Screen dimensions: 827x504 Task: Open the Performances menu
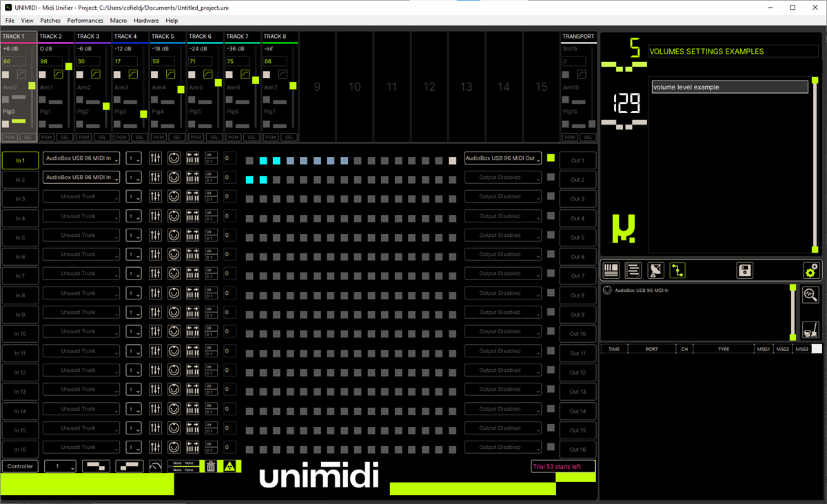pyautogui.click(x=85, y=21)
